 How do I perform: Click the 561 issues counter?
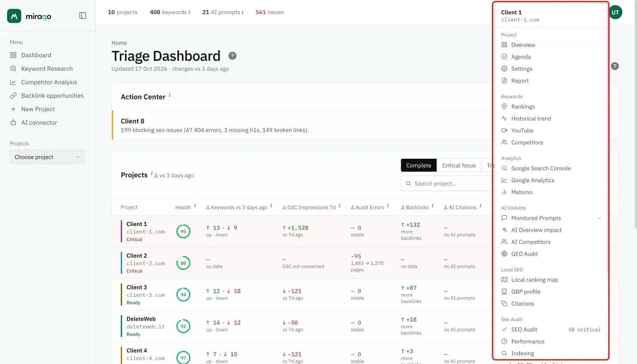click(270, 12)
